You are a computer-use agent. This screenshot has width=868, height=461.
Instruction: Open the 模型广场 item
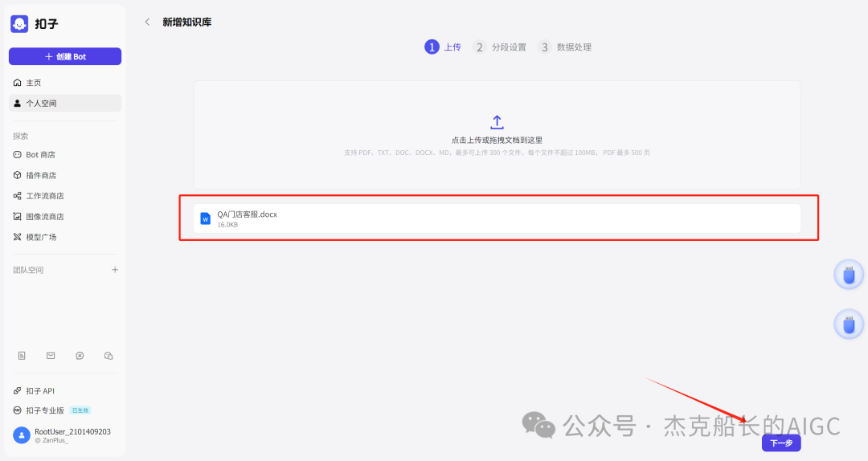click(65, 237)
